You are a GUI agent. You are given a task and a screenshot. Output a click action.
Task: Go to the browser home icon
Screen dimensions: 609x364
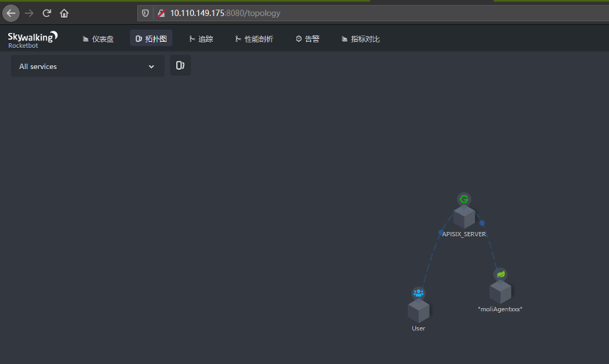click(x=64, y=13)
